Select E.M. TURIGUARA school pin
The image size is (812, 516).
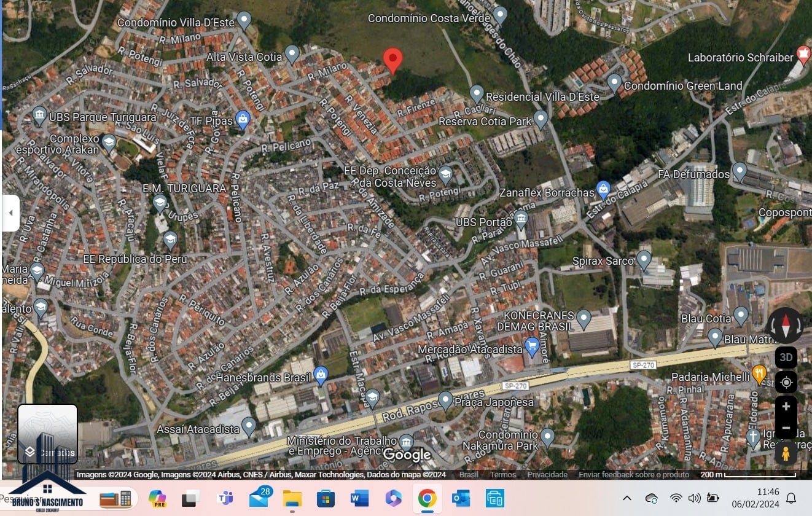(160, 203)
